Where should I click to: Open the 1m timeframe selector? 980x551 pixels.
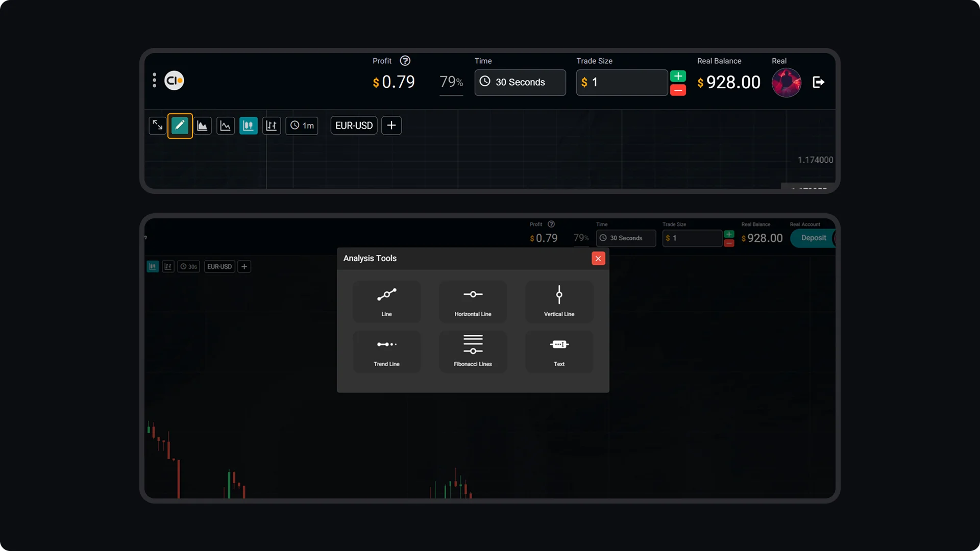[x=302, y=126]
